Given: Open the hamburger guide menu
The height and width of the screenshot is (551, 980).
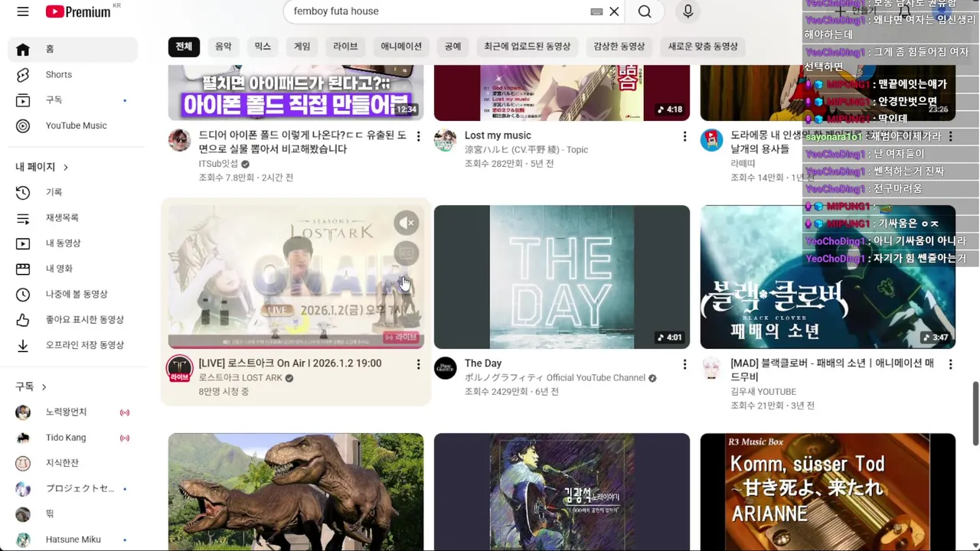Looking at the screenshot, I should (23, 11).
